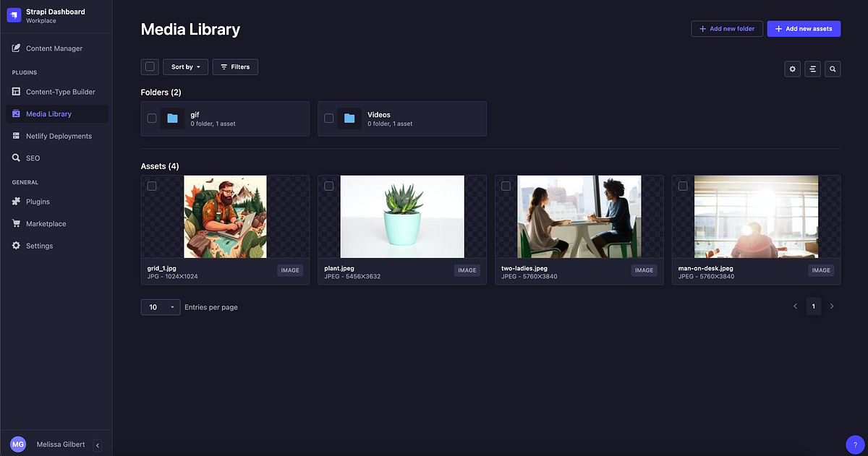Screen dimensions: 868x456
Task: Switch assets to list view
Action: [x=812, y=69]
